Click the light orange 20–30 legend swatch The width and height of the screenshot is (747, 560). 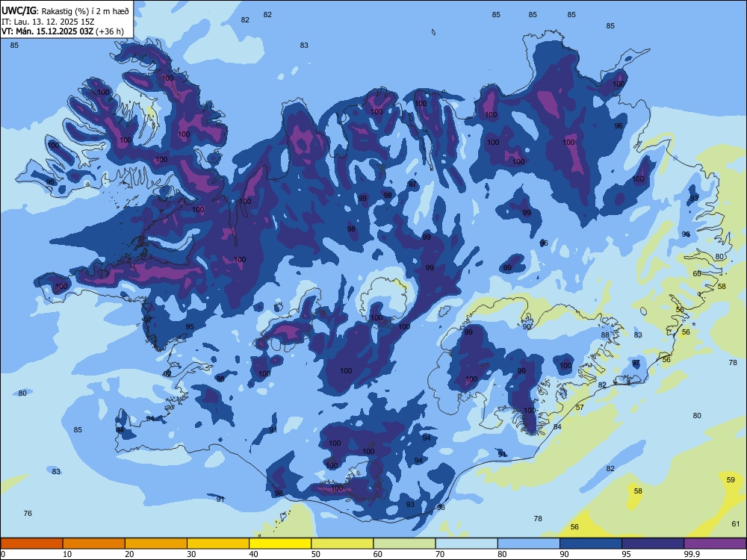156,544
